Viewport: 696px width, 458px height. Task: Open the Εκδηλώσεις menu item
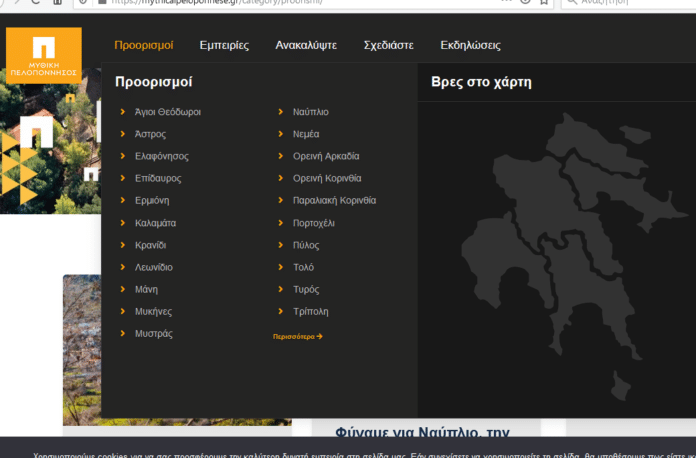(470, 45)
